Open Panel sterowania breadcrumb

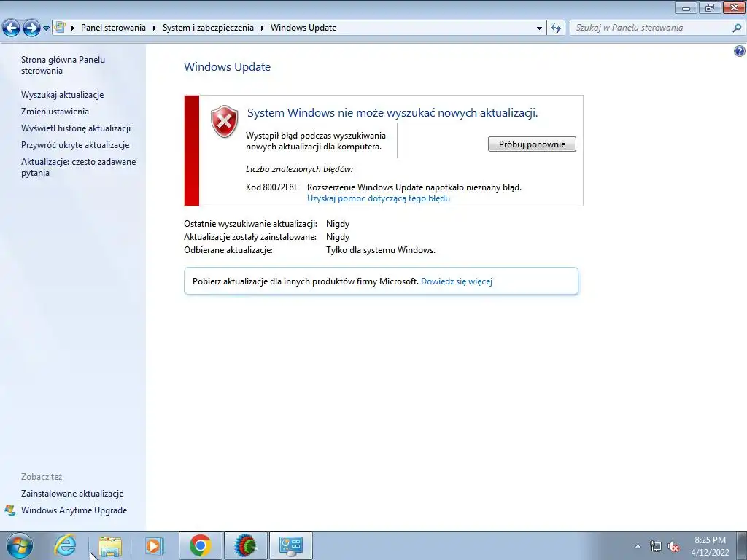[x=113, y=28]
